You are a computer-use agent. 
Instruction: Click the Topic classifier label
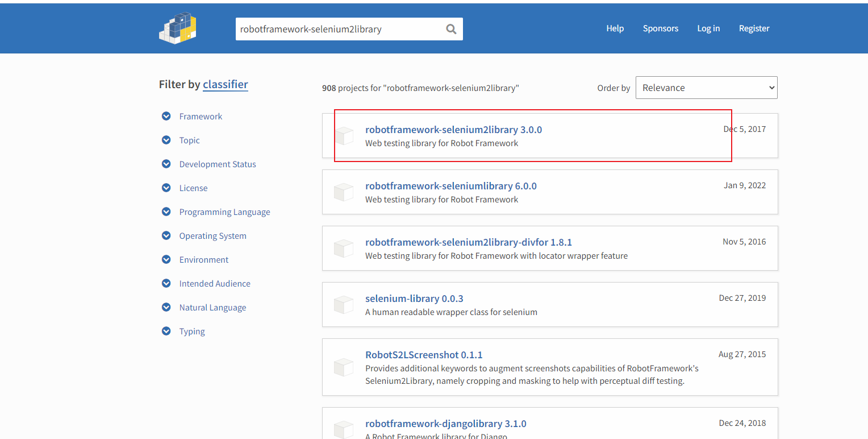[189, 140]
